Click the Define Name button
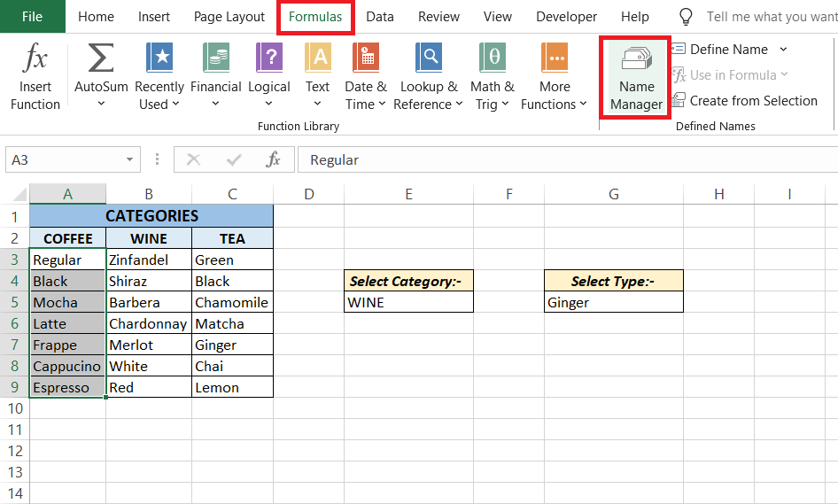The image size is (838, 504). 720,50
